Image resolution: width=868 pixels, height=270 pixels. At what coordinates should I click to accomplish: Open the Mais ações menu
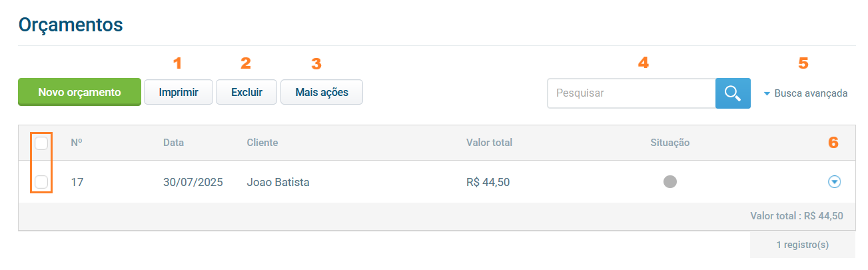(321, 93)
